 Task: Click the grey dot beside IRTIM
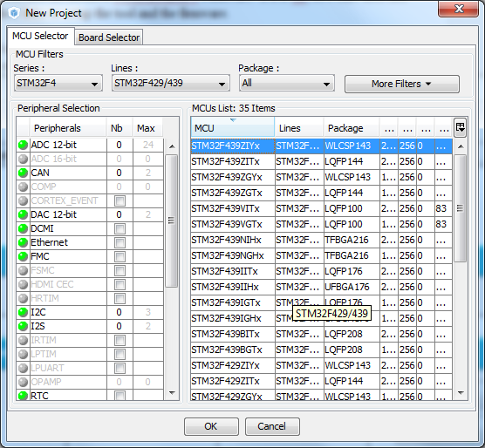click(23, 340)
